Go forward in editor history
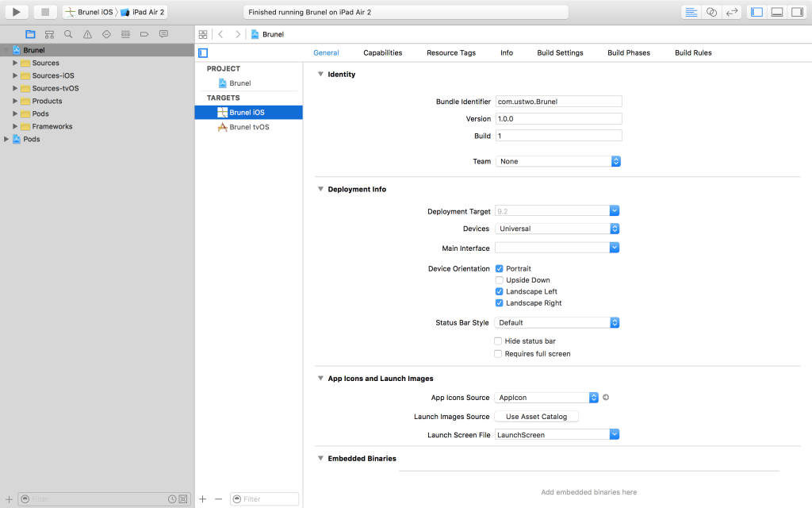The height and width of the screenshot is (508, 812). coord(238,34)
